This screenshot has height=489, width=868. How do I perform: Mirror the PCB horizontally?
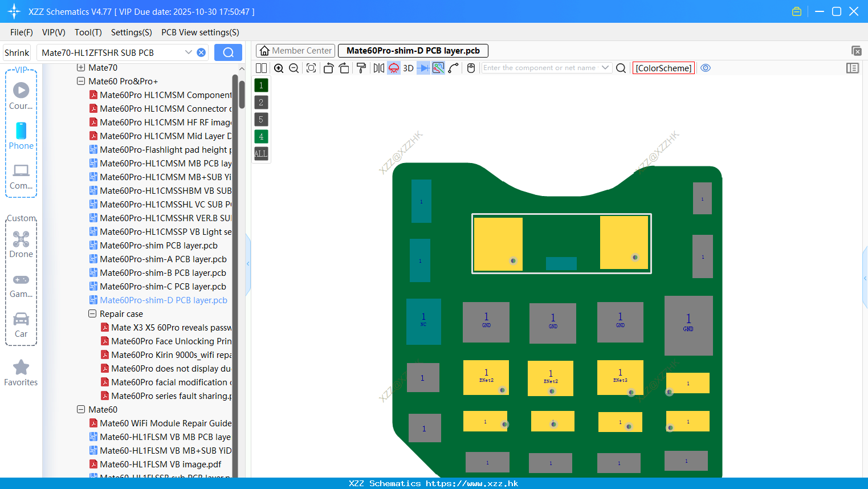[378, 68]
